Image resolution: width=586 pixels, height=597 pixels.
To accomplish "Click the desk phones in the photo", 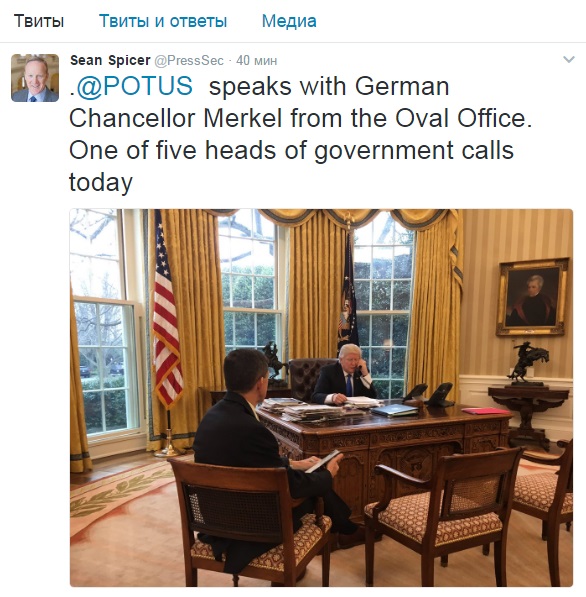I will click(x=429, y=395).
